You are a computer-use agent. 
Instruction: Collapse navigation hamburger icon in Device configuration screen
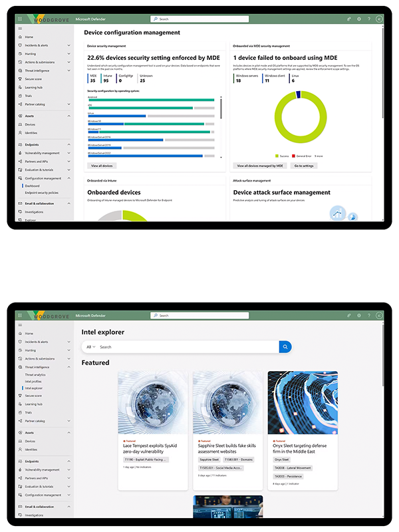tap(20, 29)
